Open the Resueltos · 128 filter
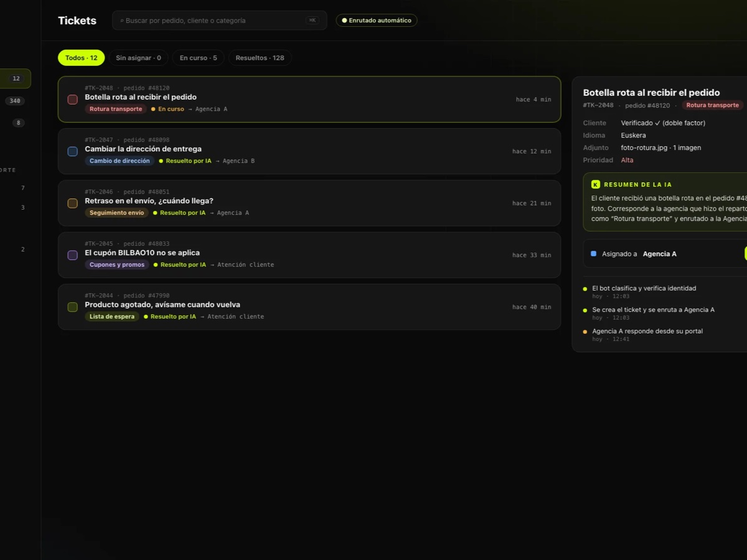 coord(260,58)
